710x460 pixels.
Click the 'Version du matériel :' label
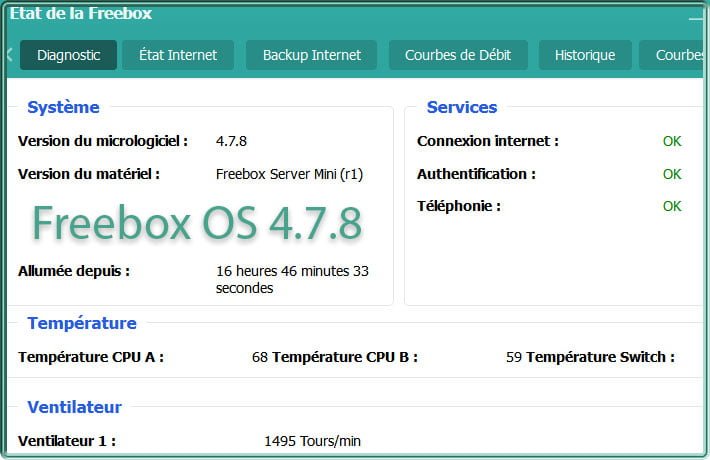(x=89, y=174)
